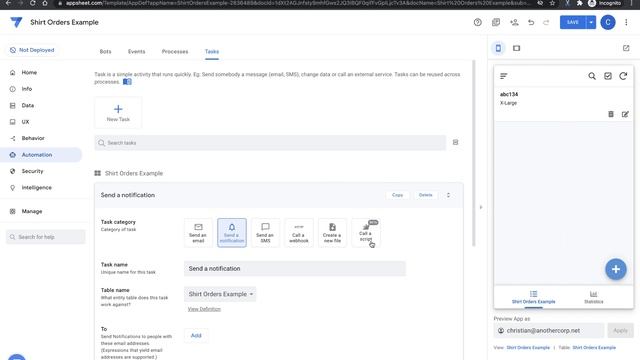Image resolution: width=640 pixels, height=360 pixels.
Task: Open the Info section
Action: [x=27, y=89]
